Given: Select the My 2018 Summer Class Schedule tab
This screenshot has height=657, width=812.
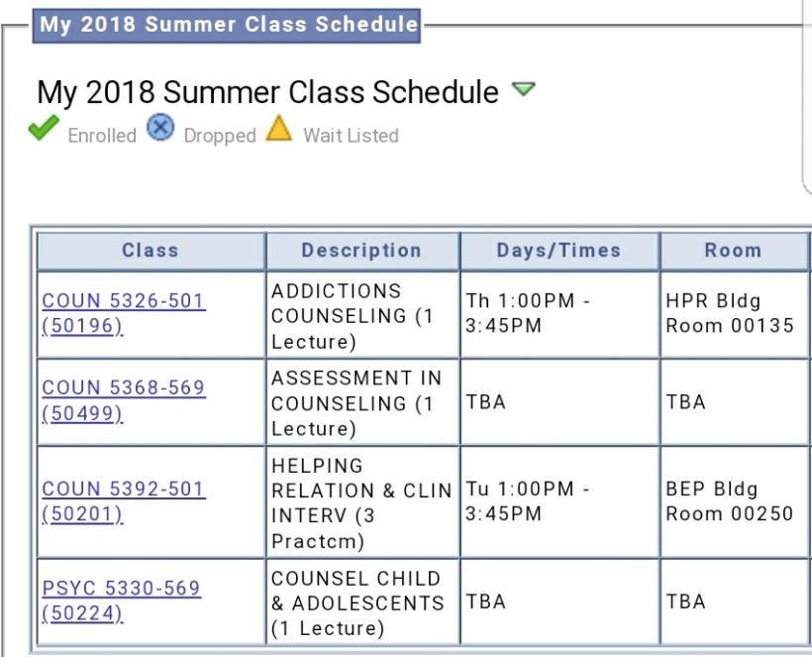Looking at the screenshot, I should coord(228,24).
